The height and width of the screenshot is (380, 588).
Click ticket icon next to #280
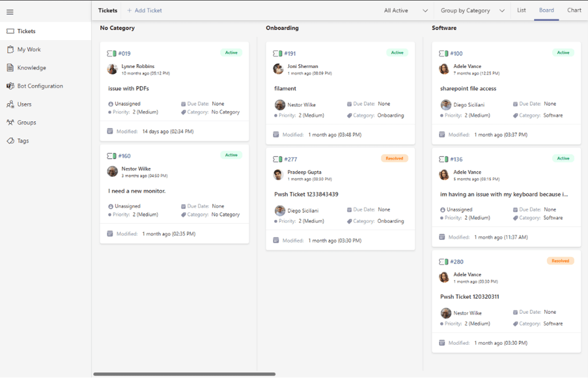[444, 261]
